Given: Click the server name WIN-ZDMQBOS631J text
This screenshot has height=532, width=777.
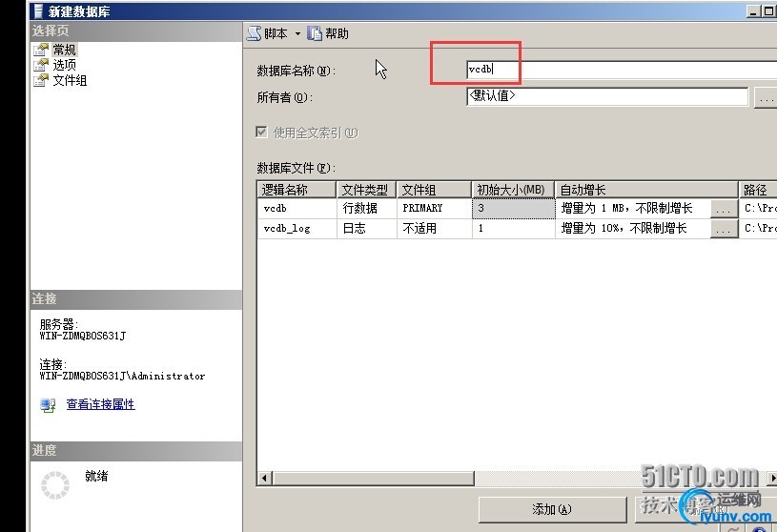Looking at the screenshot, I should (82, 336).
